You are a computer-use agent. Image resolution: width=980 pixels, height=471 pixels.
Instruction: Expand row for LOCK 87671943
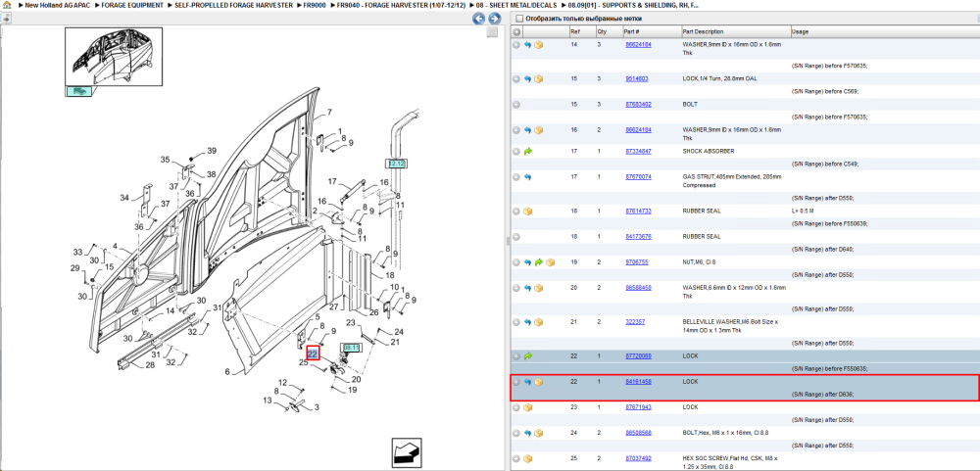click(x=516, y=407)
